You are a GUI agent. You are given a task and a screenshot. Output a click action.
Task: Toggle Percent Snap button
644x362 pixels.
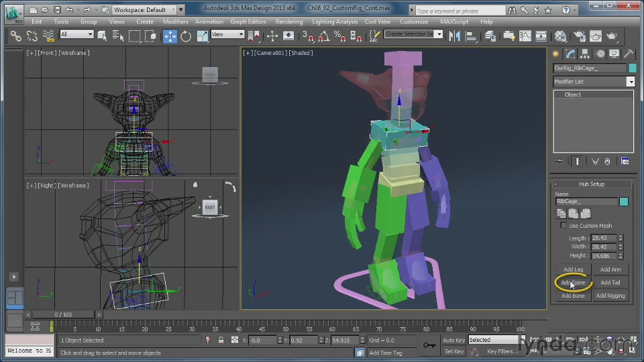pos(339,36)
